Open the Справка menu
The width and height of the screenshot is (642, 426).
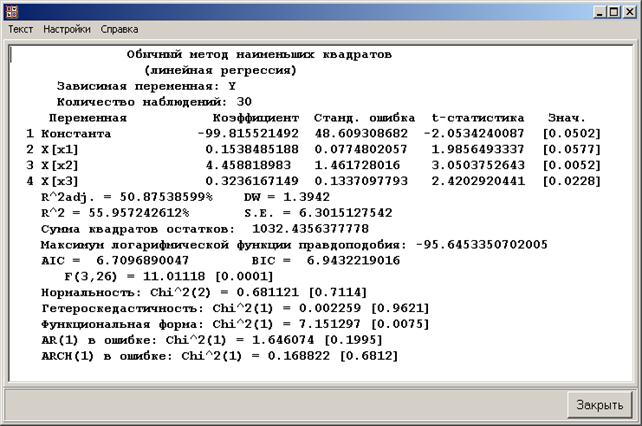pos(119,29)
